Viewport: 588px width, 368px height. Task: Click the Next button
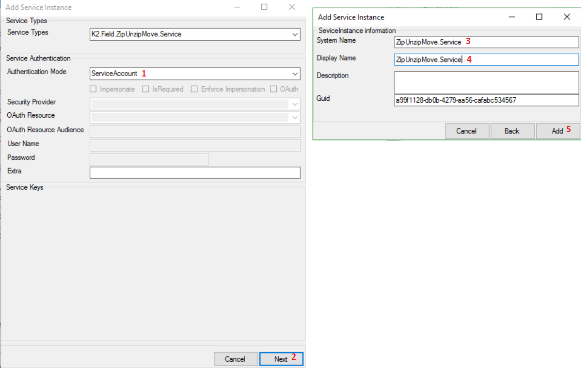pyautogui.click(x=281, y=359)
